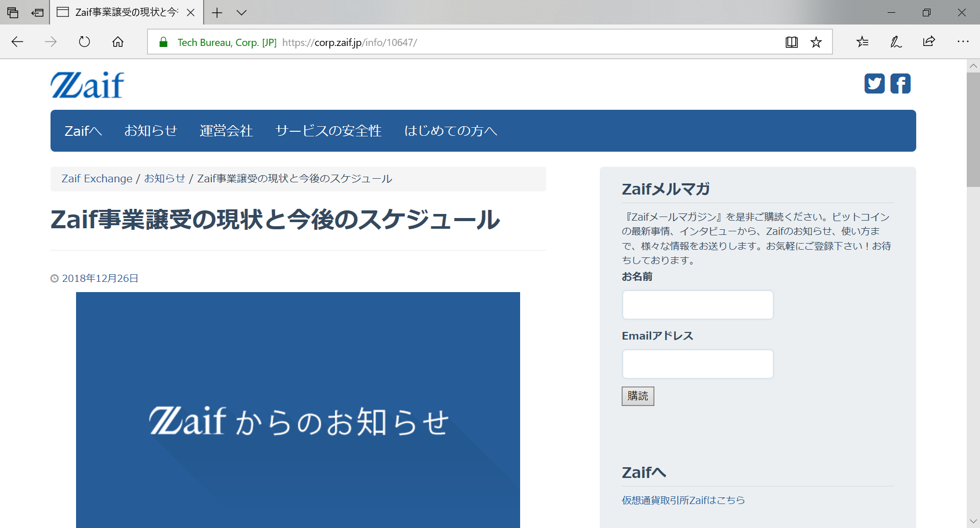
Task: Click scrollbar down arrow
Action: click(x=973, y=521)
